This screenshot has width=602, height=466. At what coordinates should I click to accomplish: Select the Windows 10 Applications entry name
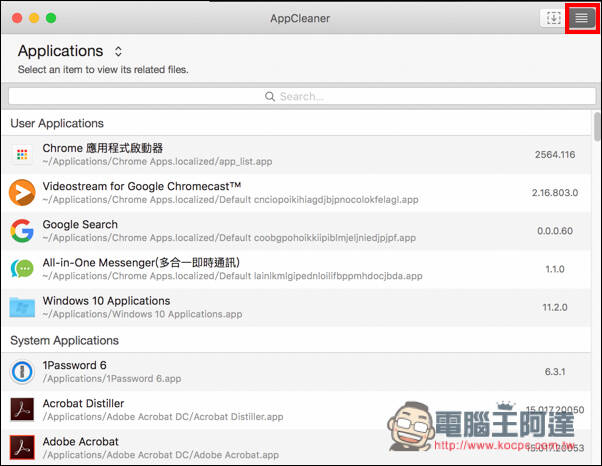106,301
